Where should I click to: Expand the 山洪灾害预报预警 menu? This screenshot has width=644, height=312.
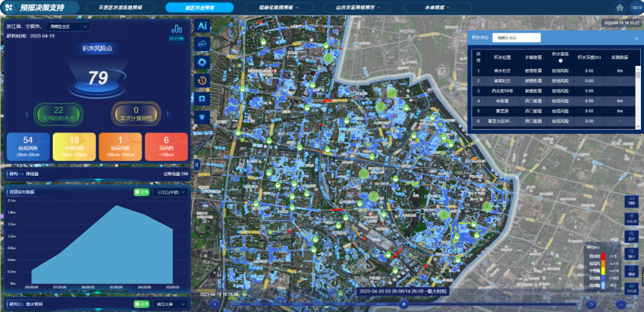(x=358, y=8)
